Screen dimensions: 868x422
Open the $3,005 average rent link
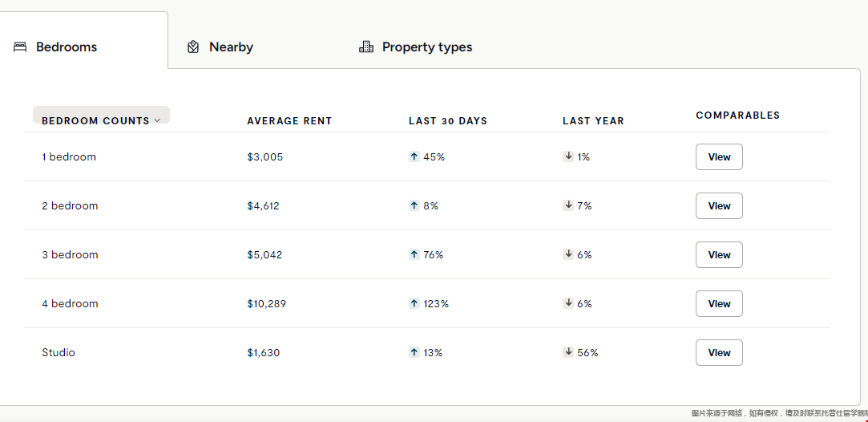[x=265, y=157]
